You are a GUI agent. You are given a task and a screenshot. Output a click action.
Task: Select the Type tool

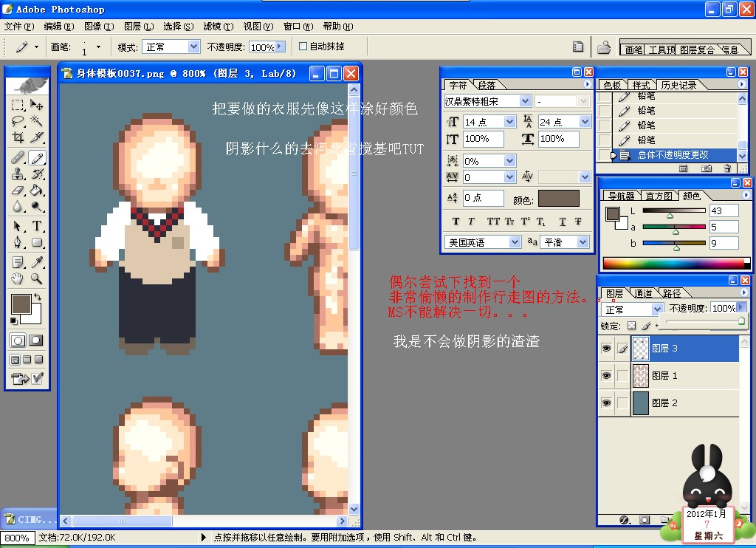tap(37, 226)
